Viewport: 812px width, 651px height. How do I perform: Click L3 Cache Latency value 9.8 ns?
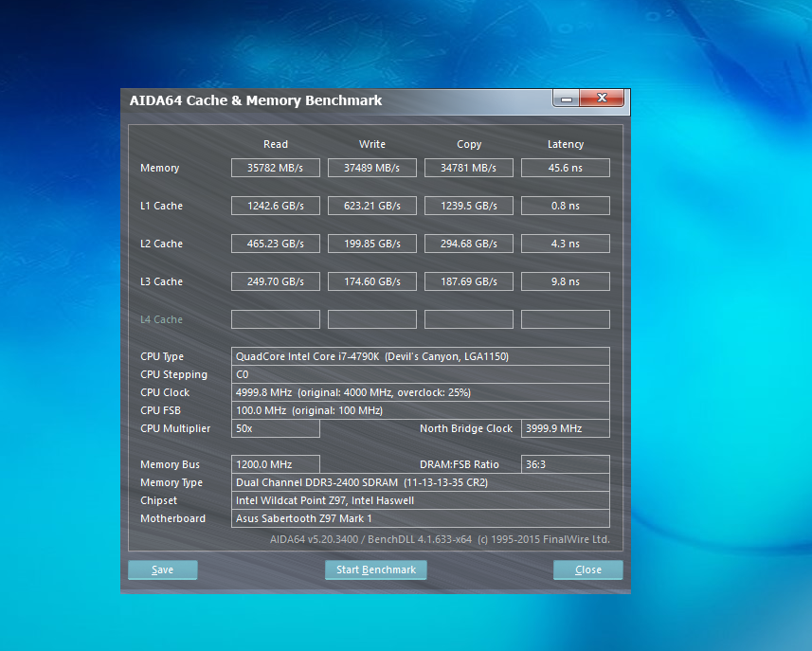[x=566, y=281]
